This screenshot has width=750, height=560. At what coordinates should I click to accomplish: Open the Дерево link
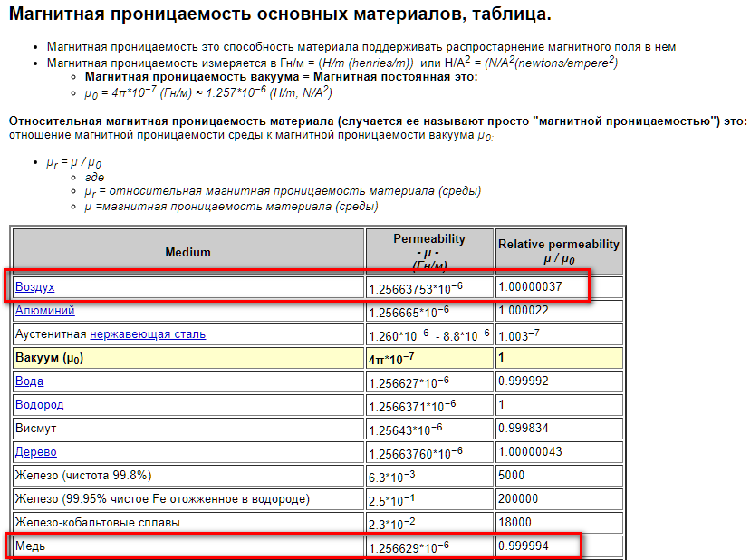pyautogui.click(x=36, y=452)
